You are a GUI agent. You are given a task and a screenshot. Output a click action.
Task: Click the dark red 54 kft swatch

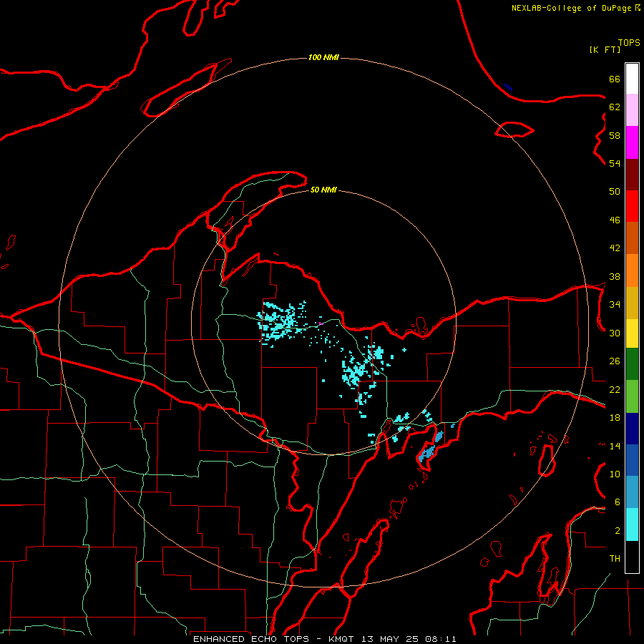click(632, 175)
